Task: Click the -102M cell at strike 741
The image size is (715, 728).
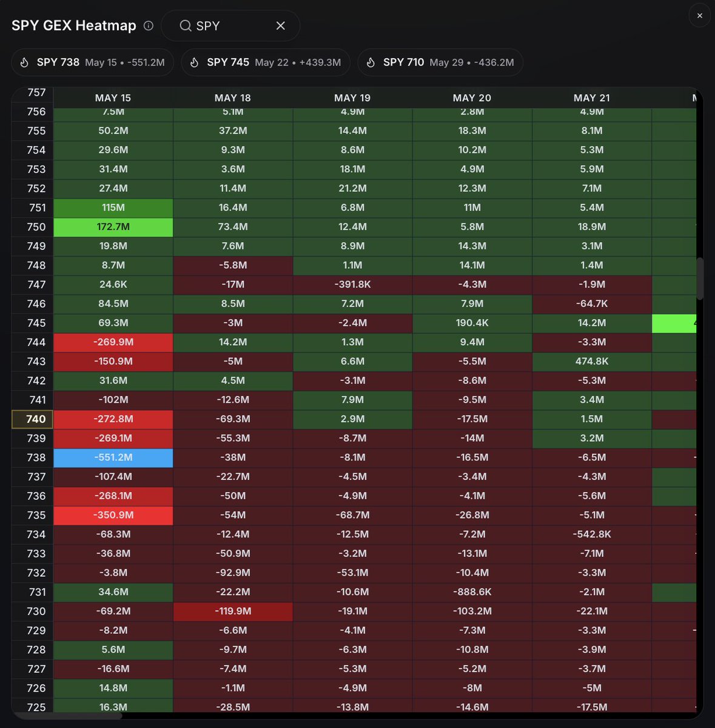Action: pos(113,400)
